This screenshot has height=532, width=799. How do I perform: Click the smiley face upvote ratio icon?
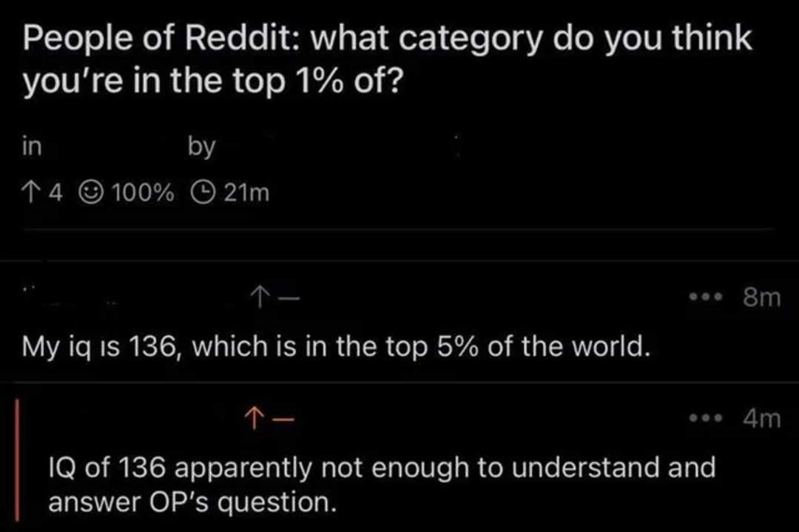click(92, 193)
